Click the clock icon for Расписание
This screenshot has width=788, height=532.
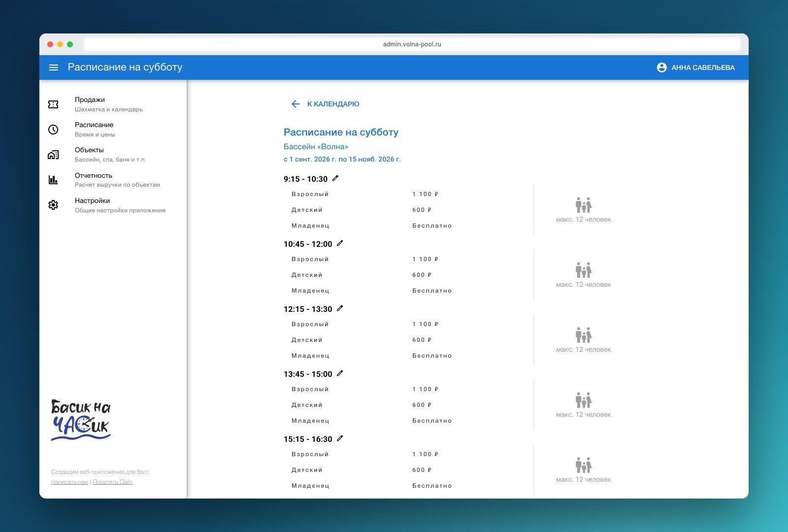point(53,130)
